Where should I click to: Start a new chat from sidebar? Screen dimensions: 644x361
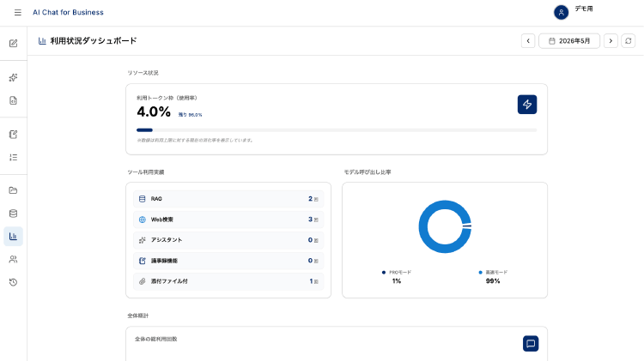point(13,44)
